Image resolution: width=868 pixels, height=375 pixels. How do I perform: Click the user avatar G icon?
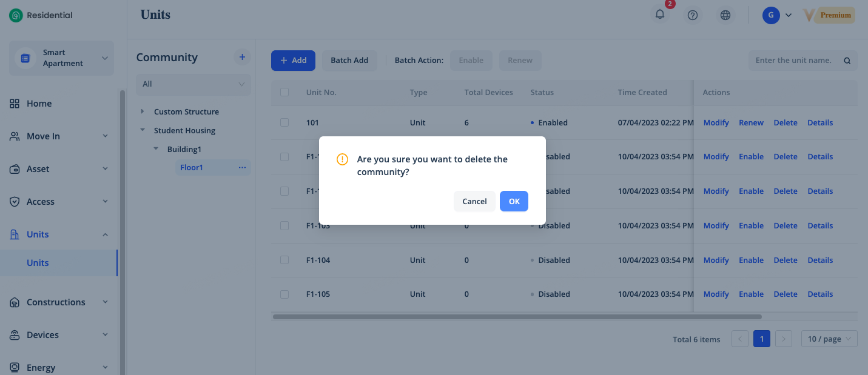771,15
